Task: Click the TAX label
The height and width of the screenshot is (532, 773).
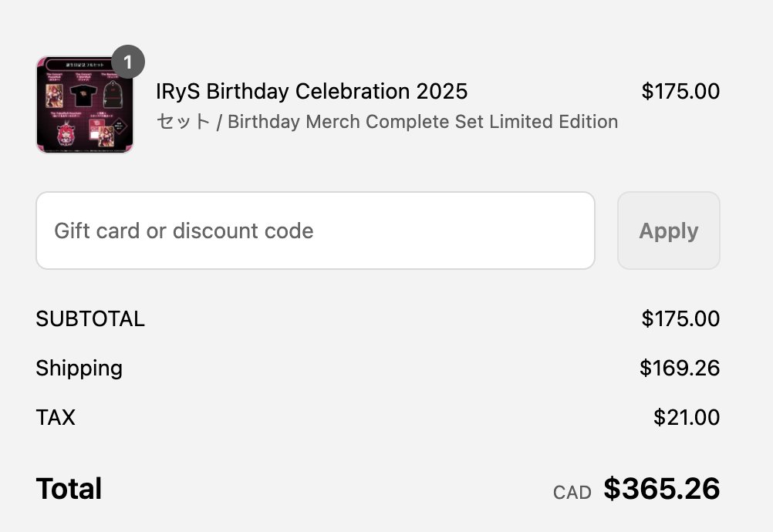Action: point(56,418)
